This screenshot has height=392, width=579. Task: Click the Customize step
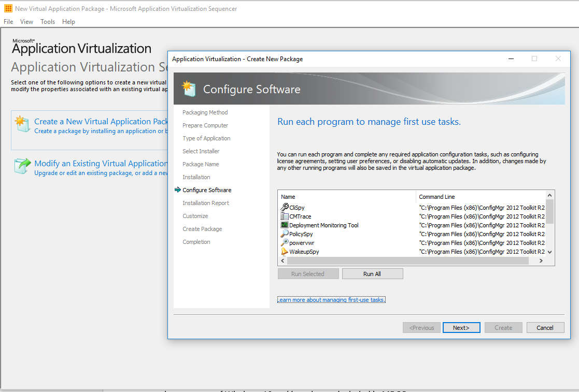tap(195, 215)
